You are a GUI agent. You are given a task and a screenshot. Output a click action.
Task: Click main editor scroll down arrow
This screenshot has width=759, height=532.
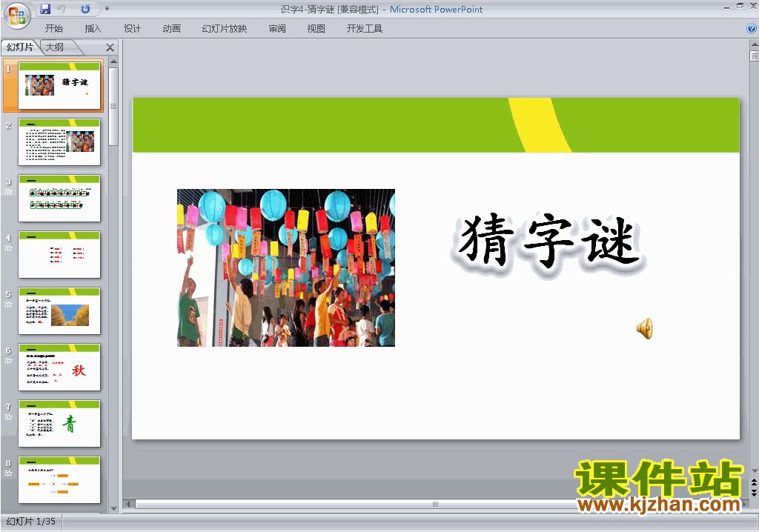coord(754,471)
